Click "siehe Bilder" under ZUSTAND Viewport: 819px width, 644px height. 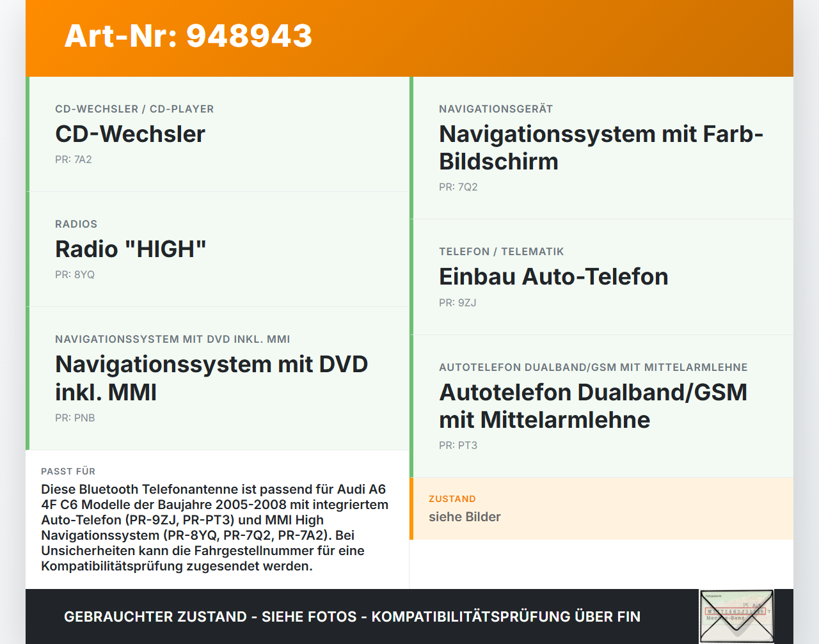465,517
